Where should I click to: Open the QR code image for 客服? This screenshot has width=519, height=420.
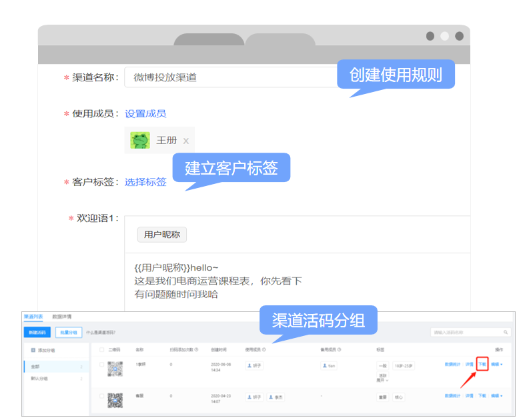click(115, 399)
